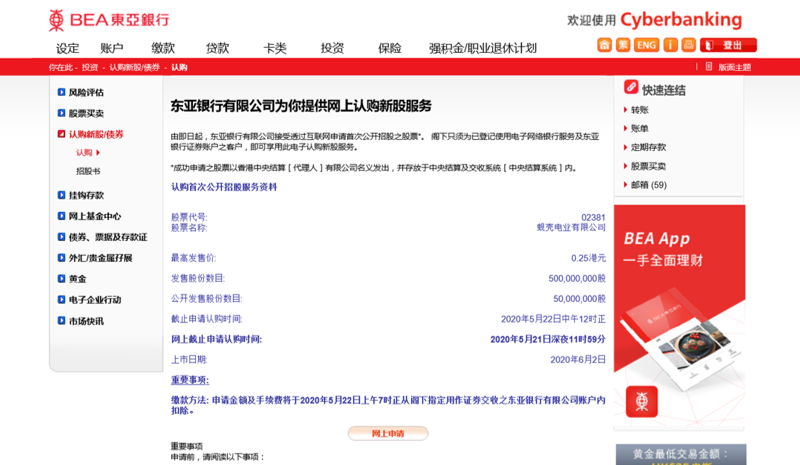Open the 缴款 menu
800x465 pixels.
click(x=163, y=48)
